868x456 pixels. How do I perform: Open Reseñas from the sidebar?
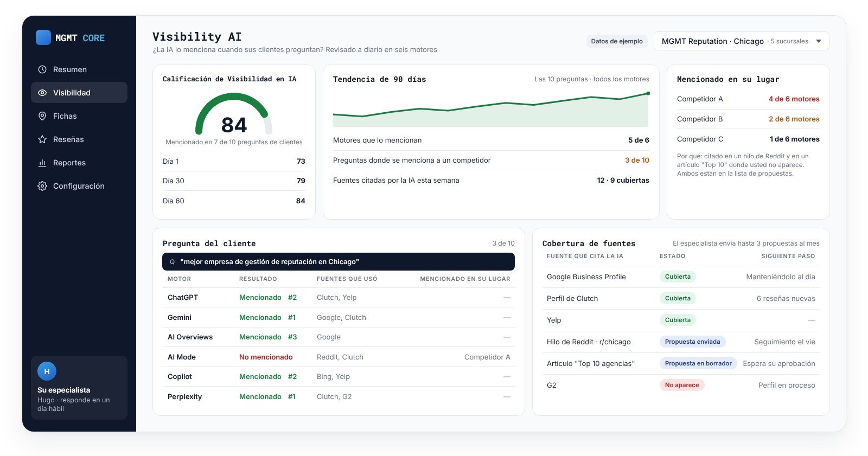point(79,139)
